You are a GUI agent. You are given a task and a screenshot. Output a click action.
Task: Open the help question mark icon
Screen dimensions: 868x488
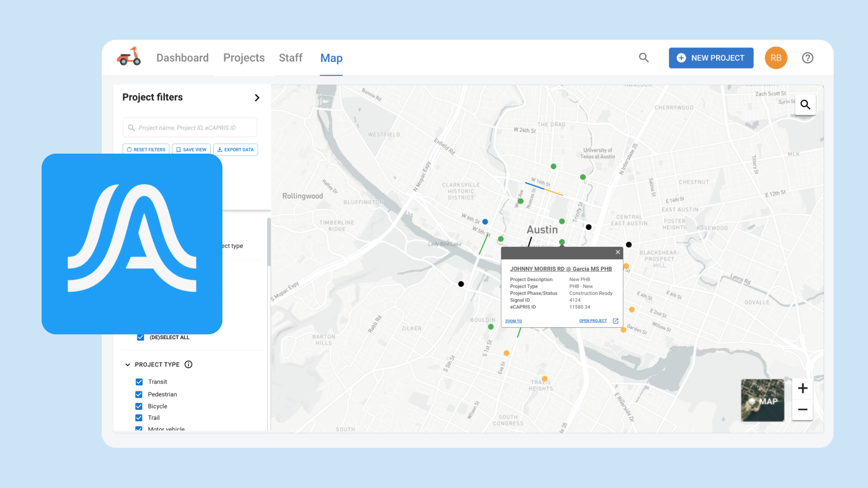pos(807,58)
